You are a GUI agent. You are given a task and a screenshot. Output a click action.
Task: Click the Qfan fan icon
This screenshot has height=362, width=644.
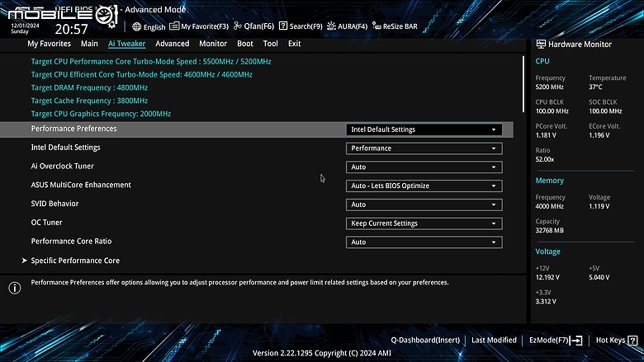coord(238,26)
